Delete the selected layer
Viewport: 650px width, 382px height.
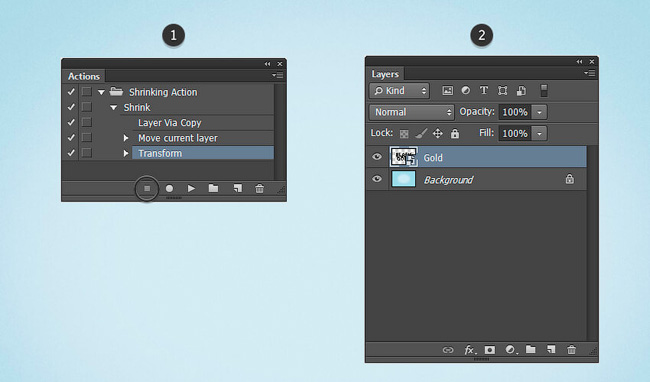(x=571, y=350)
